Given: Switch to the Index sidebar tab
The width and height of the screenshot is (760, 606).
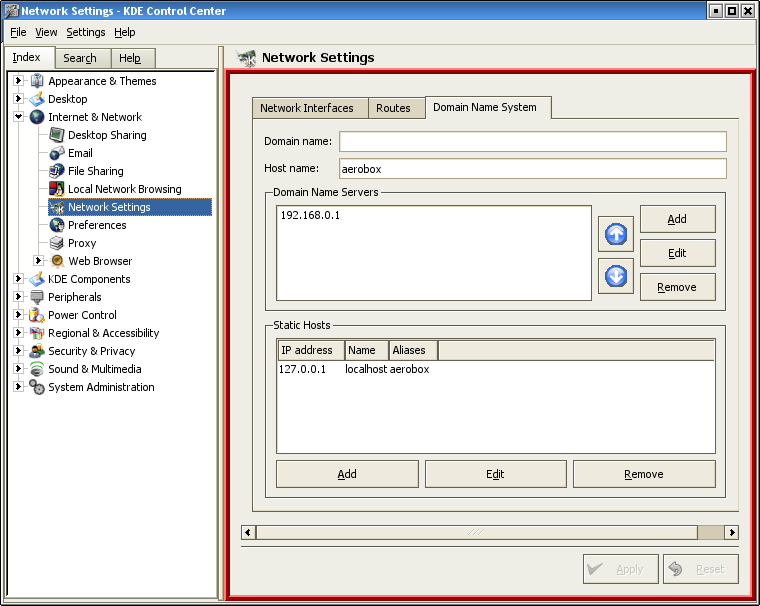Looking at the screenshot, I should coord(30,57).
